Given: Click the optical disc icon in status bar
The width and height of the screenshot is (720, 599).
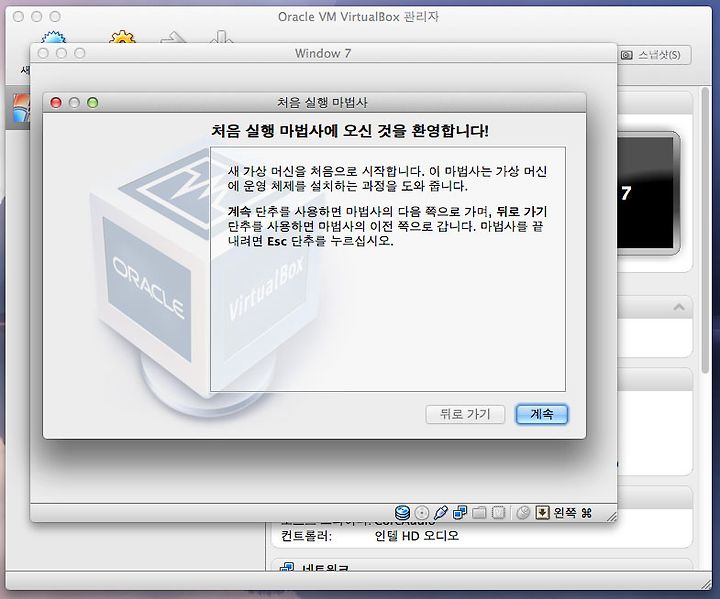Looking at the screenshot, I should [422, 513].
